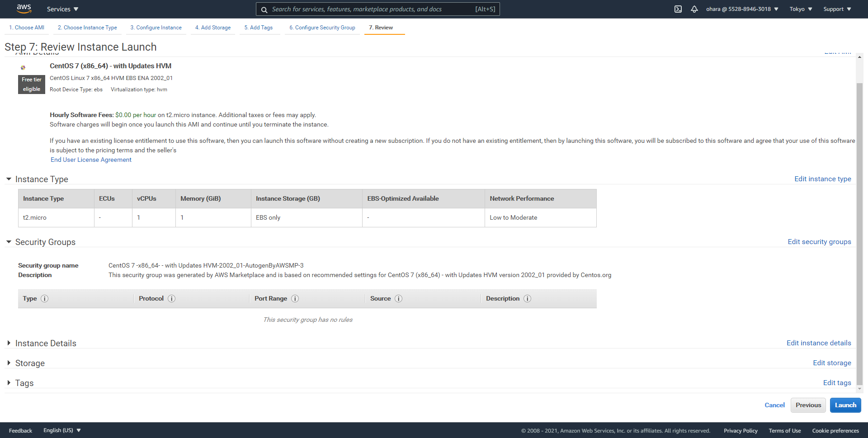Click the Launch button
This screenshot has width=868, height=438.
click(845, 405)
